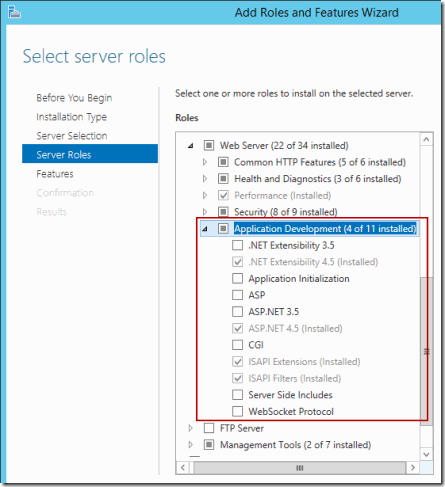Select the Web Server (22 of 34 installed) row
Image resolution: width=445 pixels, height=487 pixels.
(x=284, y=146)
